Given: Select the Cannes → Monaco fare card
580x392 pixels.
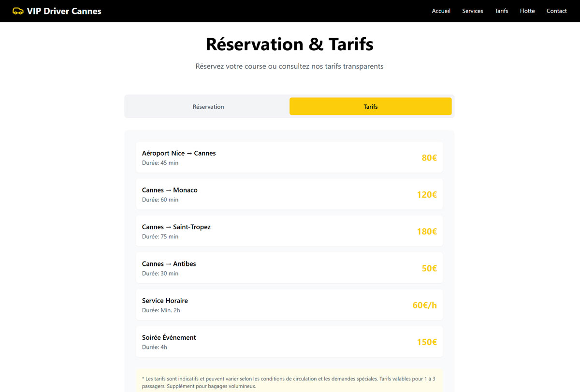Looking at the screenshot, I should click(289, 194).
